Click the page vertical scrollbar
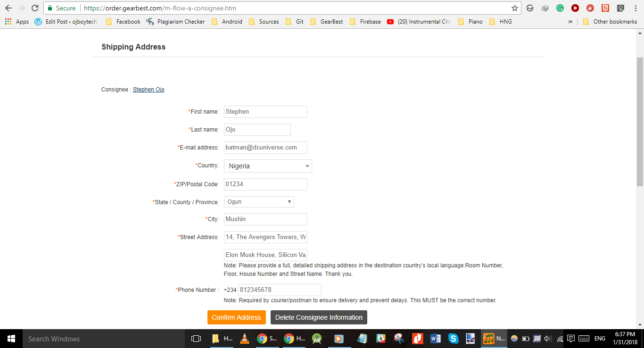The width and height of the screenshot is (644, 348). [x=640, y=123]
